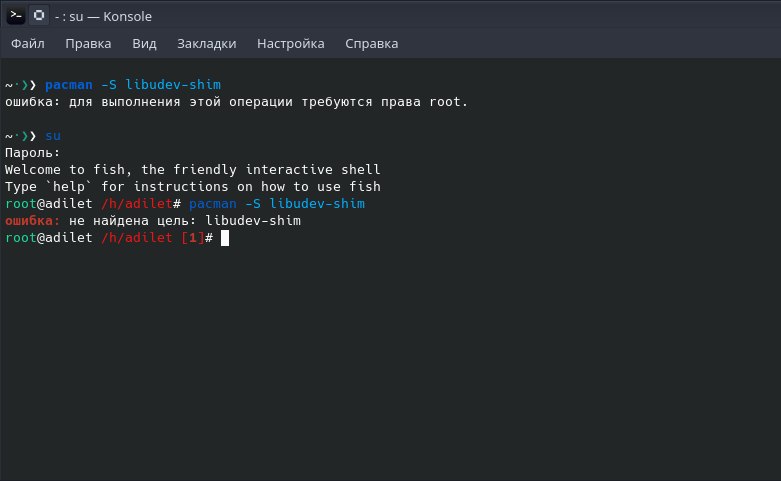Screen dimensions: 781x481
Task: Click the pin window icon in title bar
Action: click(39, 15)
